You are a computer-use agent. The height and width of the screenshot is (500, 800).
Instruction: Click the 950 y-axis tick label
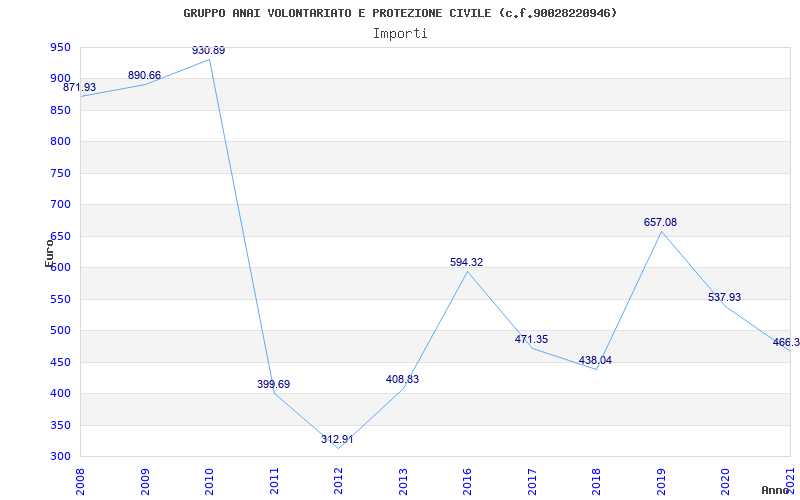60,47
